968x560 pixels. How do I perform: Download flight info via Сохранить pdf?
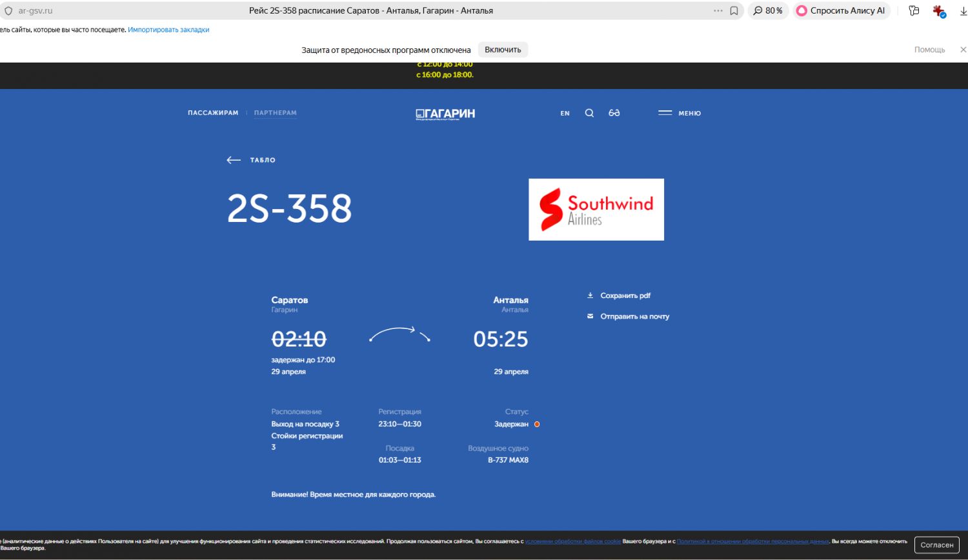click(625, 295)
